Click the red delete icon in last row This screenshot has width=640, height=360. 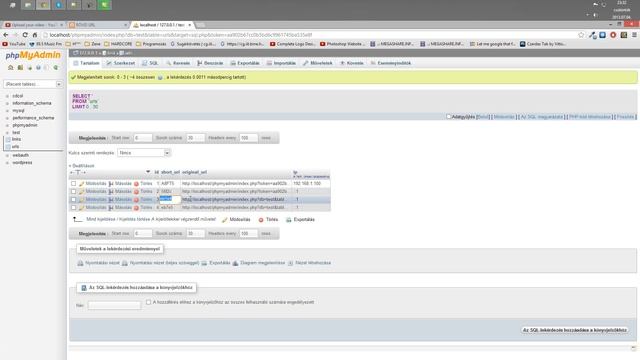[x=136, y=208]
